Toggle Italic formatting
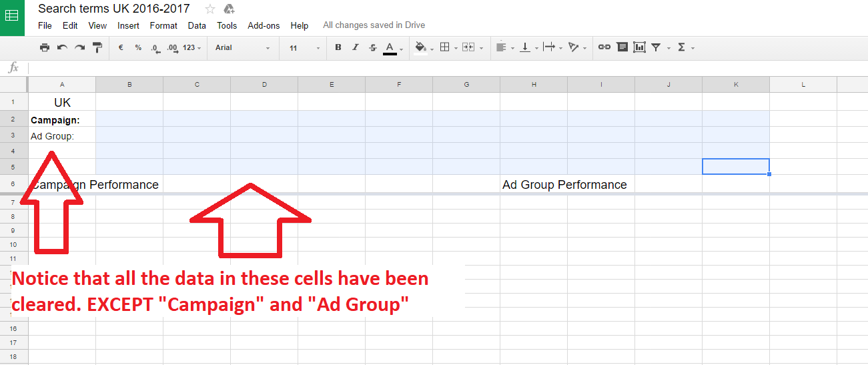This screenshot has height=365, width=868. [x=356, y=47]
